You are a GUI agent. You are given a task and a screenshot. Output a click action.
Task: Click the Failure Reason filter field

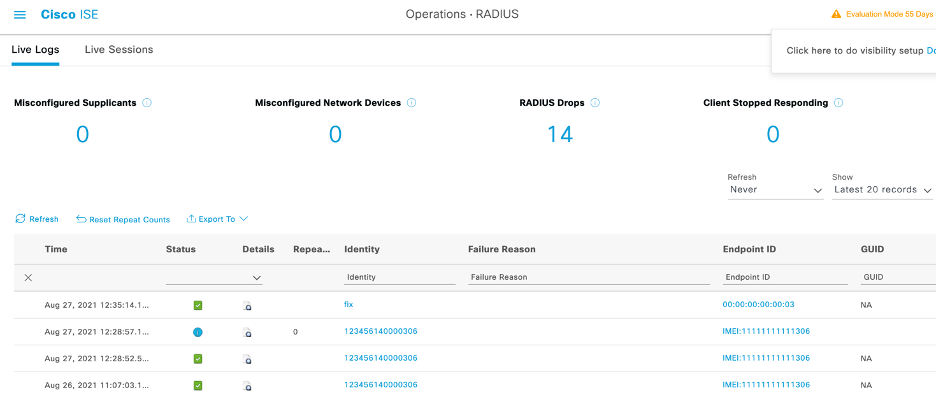589,277
